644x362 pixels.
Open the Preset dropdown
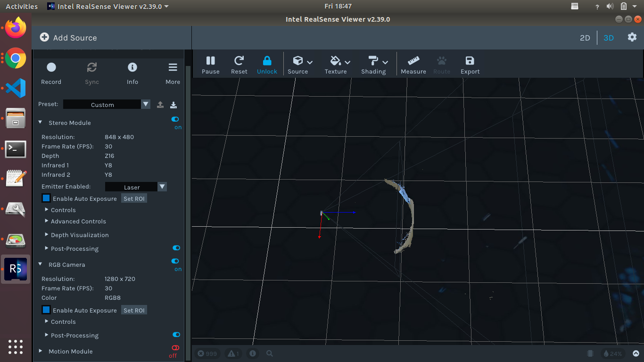point(146,104)
